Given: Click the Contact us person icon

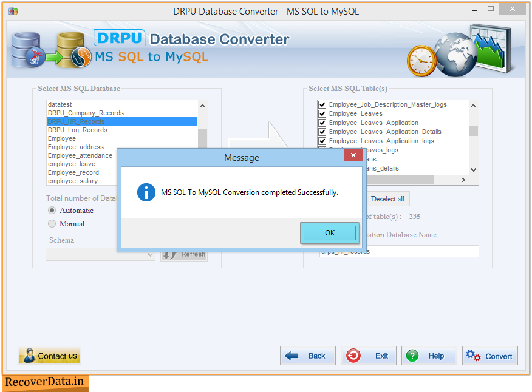Looking at the screenshot, I should [30, 356].
